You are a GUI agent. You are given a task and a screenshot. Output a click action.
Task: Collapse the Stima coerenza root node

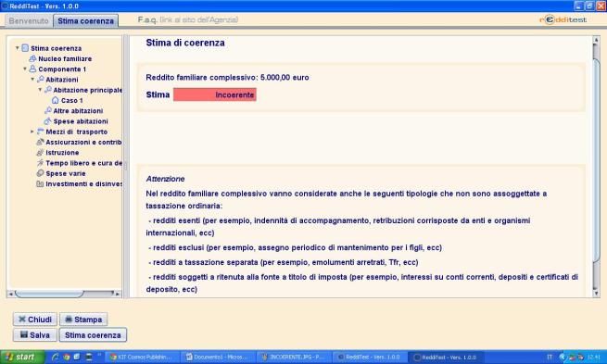pos(17,48)
